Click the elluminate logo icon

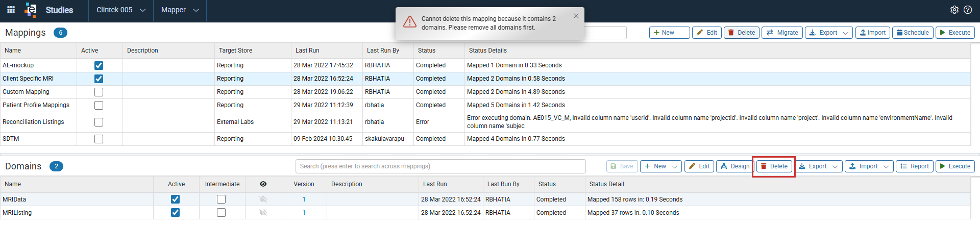coord(31,10)
